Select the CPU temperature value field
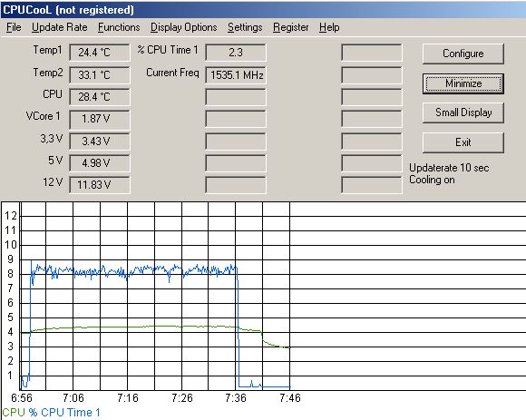526x420 pixels. tap(99, 97)
